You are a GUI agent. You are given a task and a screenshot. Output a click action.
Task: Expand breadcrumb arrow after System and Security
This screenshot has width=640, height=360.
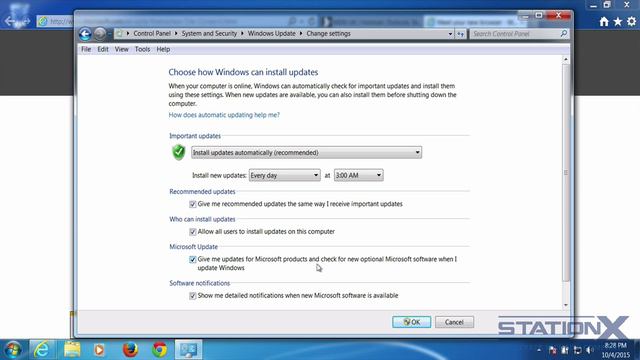(242, 33)
